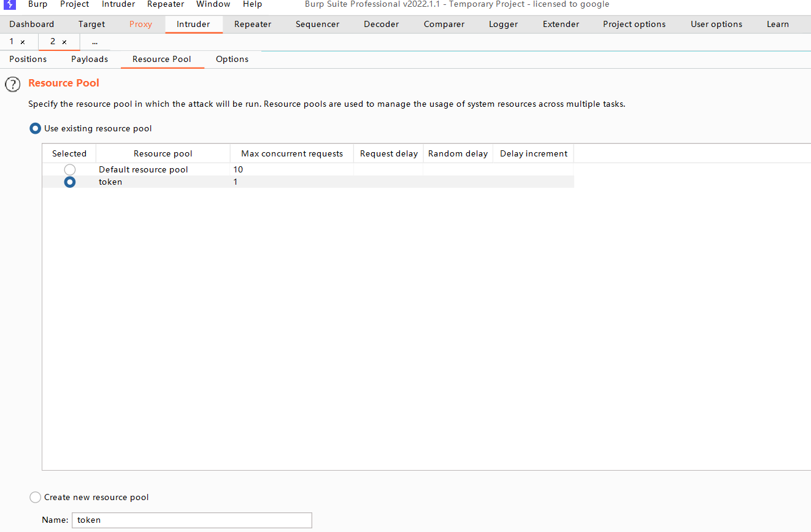Close Intruder attack tab 1

point(23,42)
